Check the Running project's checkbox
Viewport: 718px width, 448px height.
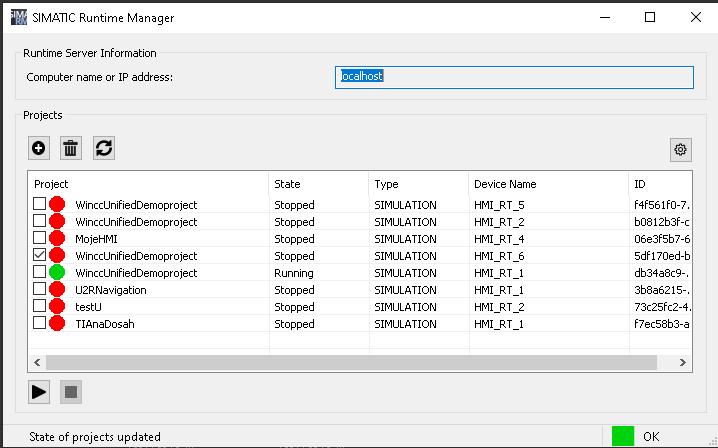[40, 271]
